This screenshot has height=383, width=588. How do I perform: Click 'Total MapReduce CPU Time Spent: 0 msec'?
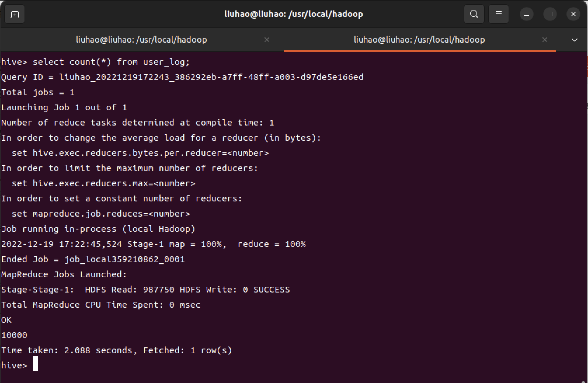101,305
